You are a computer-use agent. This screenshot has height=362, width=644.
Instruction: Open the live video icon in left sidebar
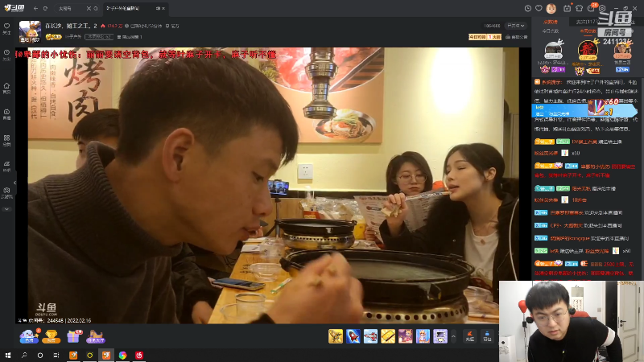tap(6, 114)
